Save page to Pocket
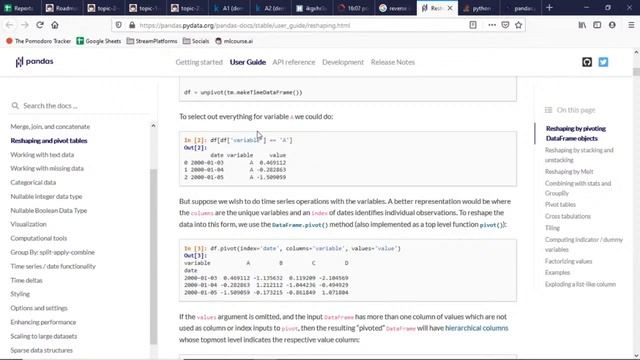Screen dimensions: 640x360 pyautogui.click(x=505, y=25)
